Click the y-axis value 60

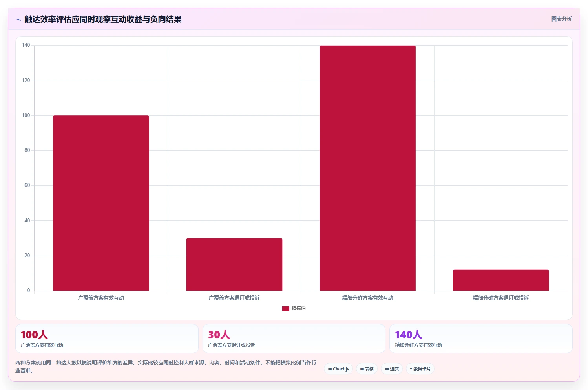coord(27,185)
